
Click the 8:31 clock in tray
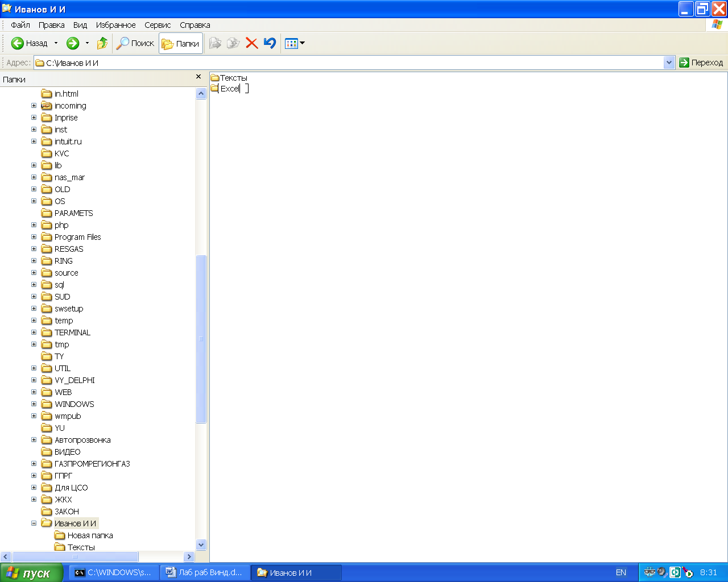point(709,573)
